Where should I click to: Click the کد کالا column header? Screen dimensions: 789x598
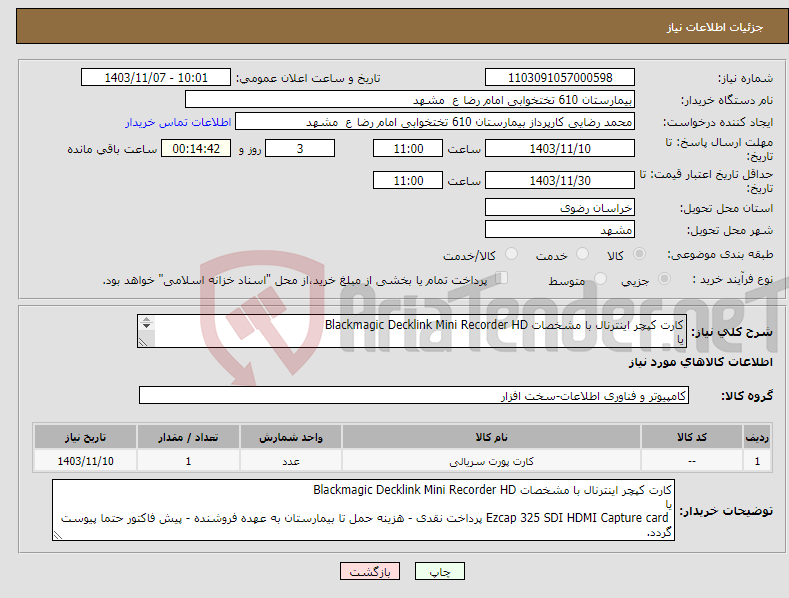pos(692,437)
